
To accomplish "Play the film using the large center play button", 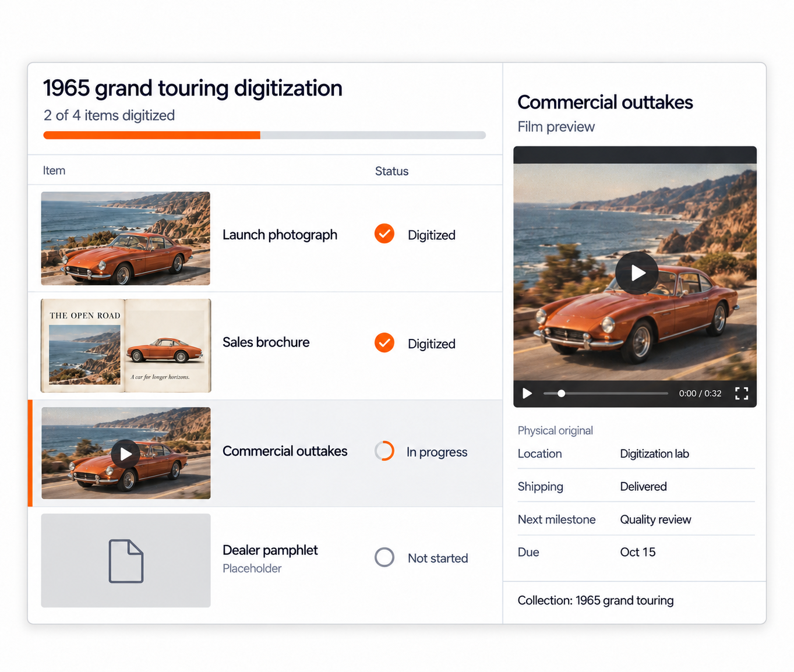I will 637,273.
